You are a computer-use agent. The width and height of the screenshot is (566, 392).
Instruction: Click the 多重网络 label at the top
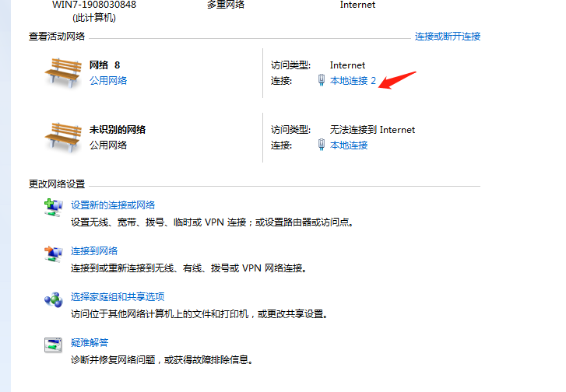(225, 5)
